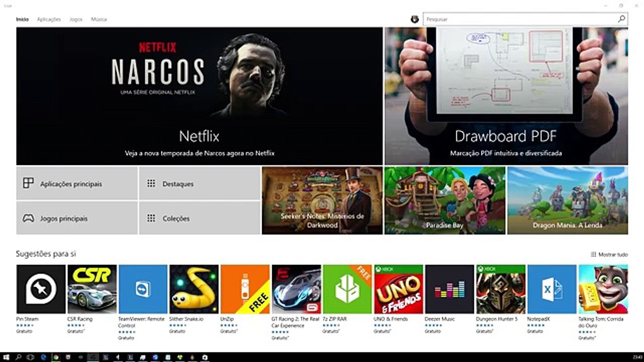The image size is (644, 362).
Task: Open Destaques category
Action: tap(200, 184)
